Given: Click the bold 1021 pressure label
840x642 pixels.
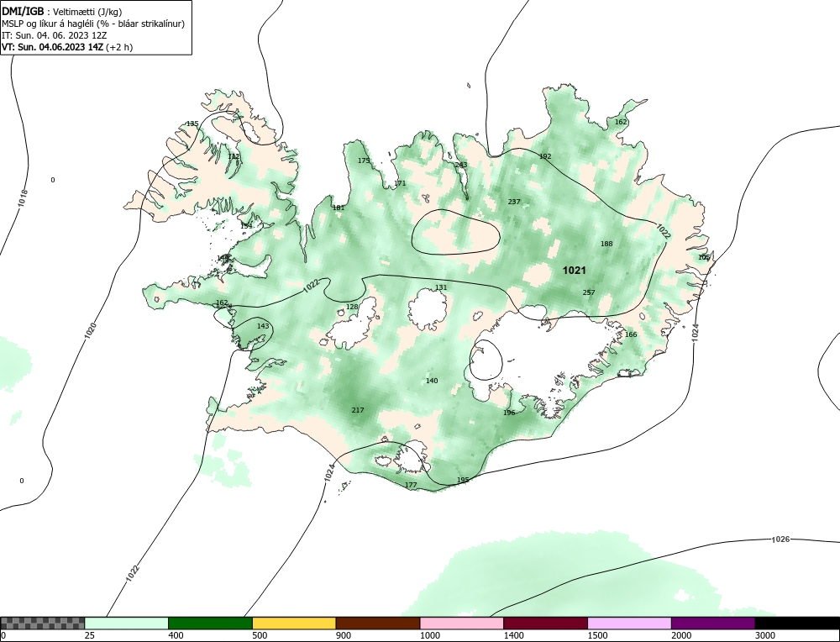Looking at the screenshot, I should point(574,271).
